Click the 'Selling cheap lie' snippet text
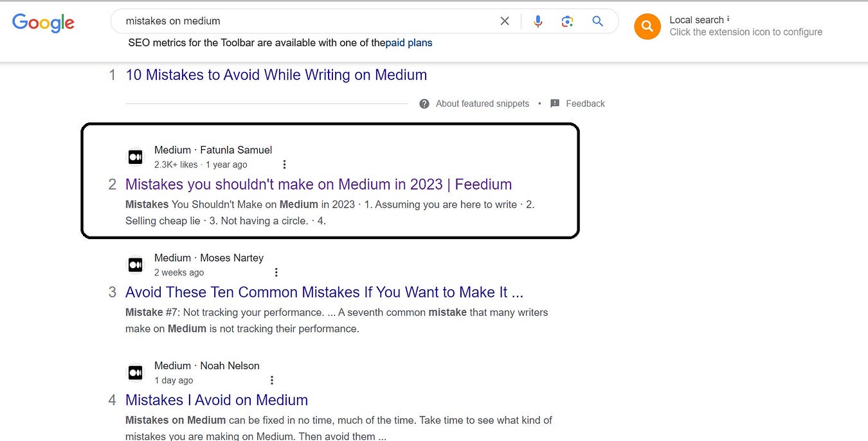Image resolution: width=868 pixels, height=441 pixels. coord(163,221)
